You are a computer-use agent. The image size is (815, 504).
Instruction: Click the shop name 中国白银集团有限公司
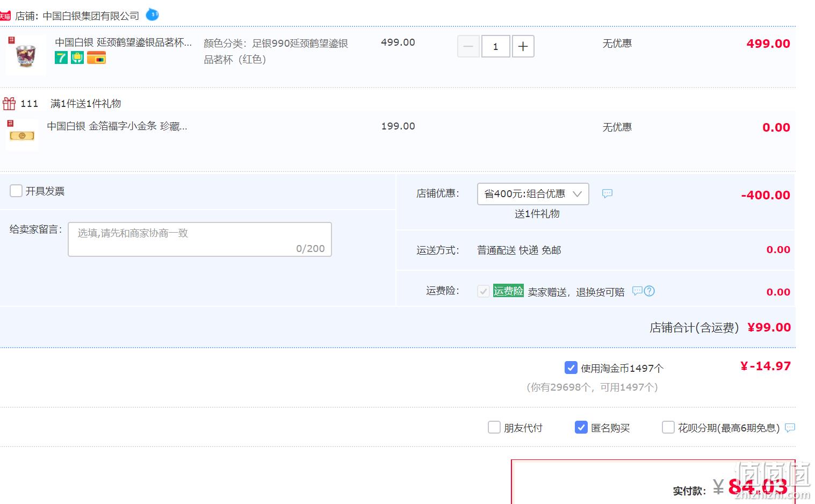pyautogui.click(x=91, y=16)
